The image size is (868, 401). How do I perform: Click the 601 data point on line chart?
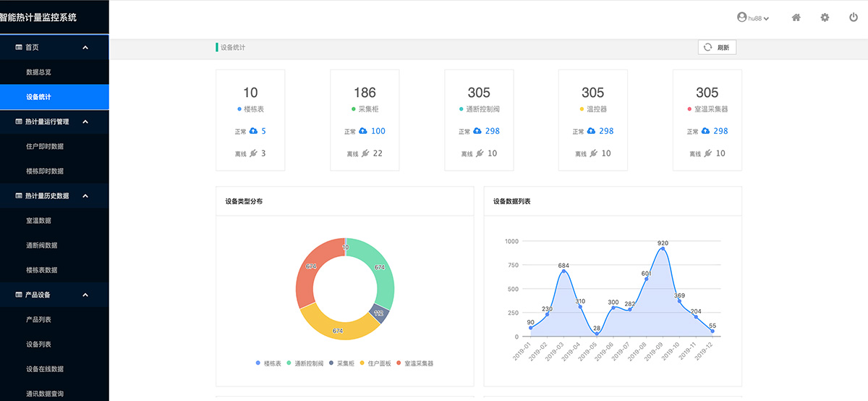647,279
